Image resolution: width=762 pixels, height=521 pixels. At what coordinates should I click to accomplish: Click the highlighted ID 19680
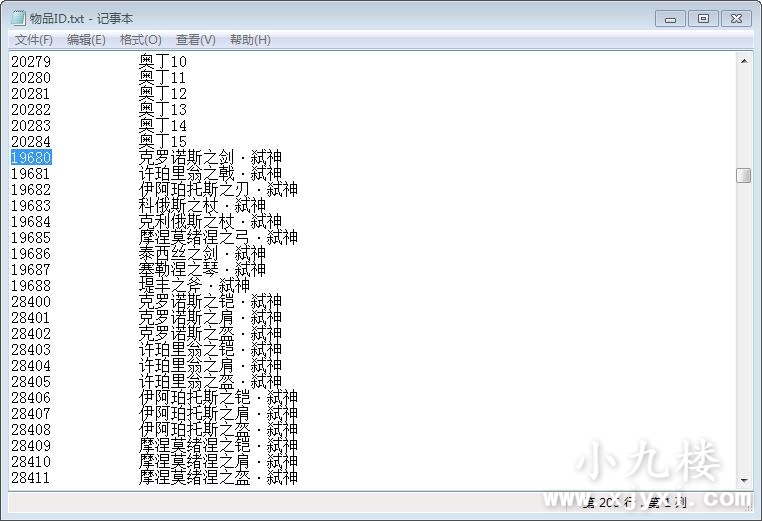click(x=31, y=157)
